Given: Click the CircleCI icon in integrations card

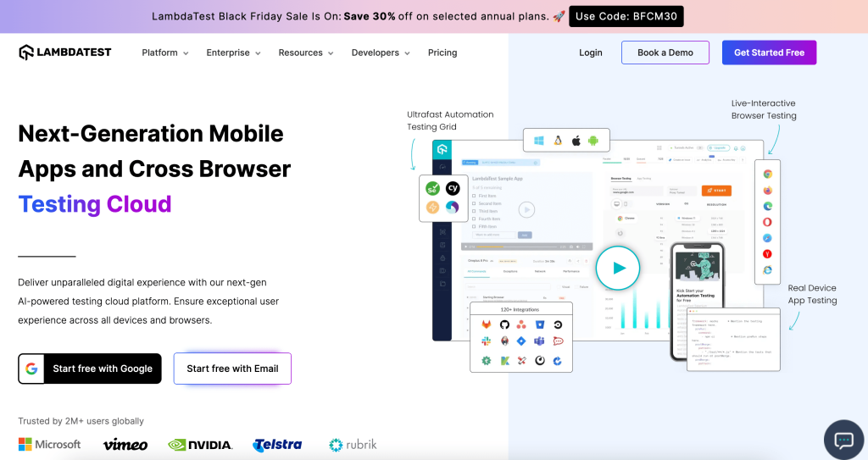Looking at the screenshot, I should coord(558,325).
